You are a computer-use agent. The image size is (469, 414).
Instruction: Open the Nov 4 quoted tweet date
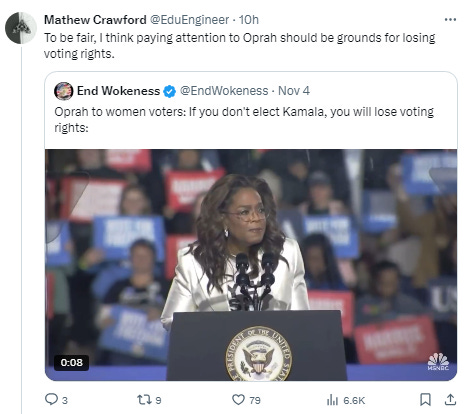pyautogui.click(x=294, y=91)
